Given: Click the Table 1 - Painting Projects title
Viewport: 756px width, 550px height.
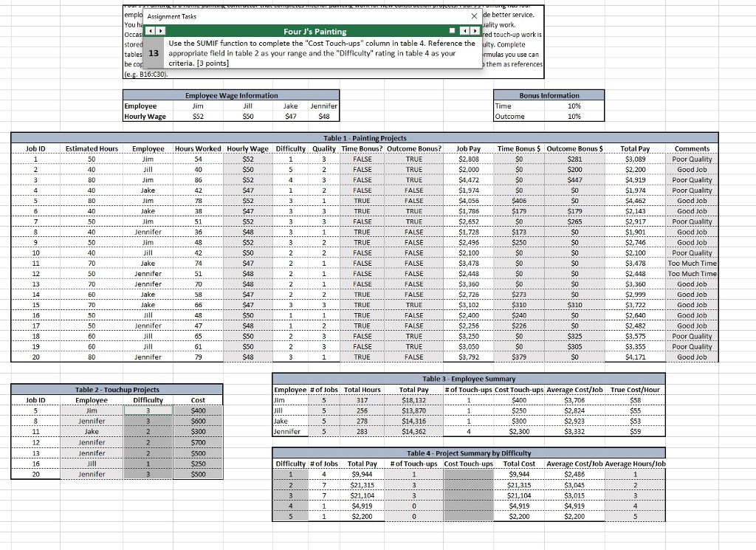Looking at the screenshot, I should (365, 138).
